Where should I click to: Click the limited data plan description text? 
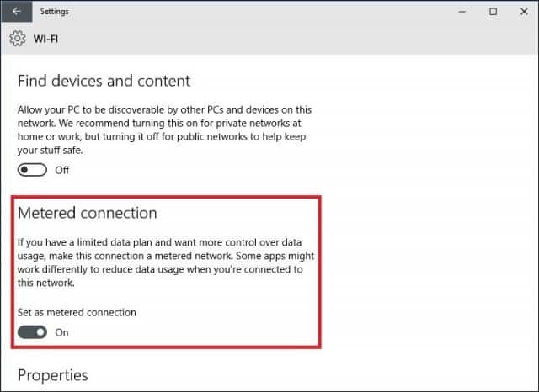point(166,262)
